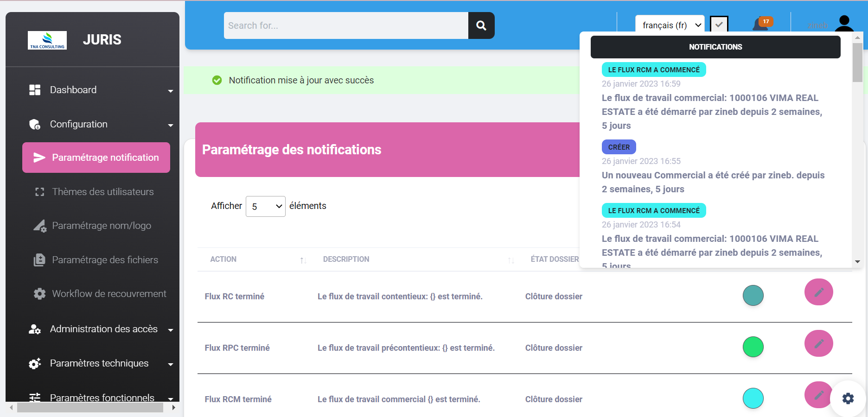Open the français language dropdown
Image resolution: width=868 pixels, height=417 pixels.
click(x=670, y=25)
